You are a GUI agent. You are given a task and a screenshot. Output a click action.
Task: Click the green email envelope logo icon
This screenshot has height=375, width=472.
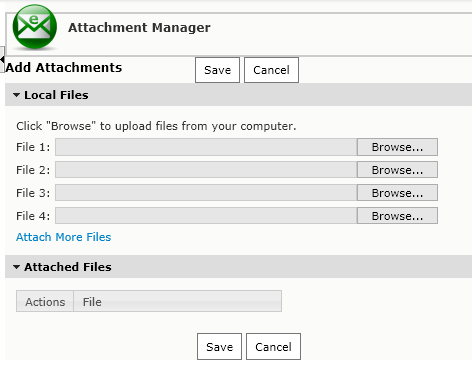[35, 27]
